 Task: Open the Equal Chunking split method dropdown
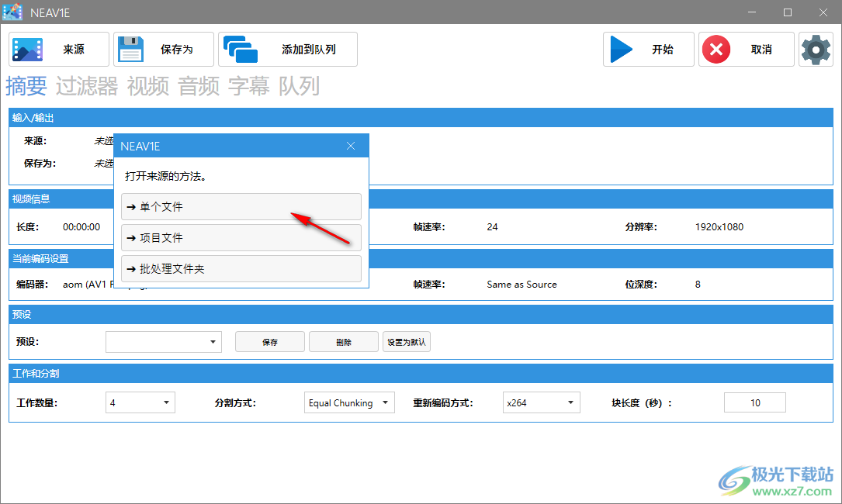click(349, 402)
